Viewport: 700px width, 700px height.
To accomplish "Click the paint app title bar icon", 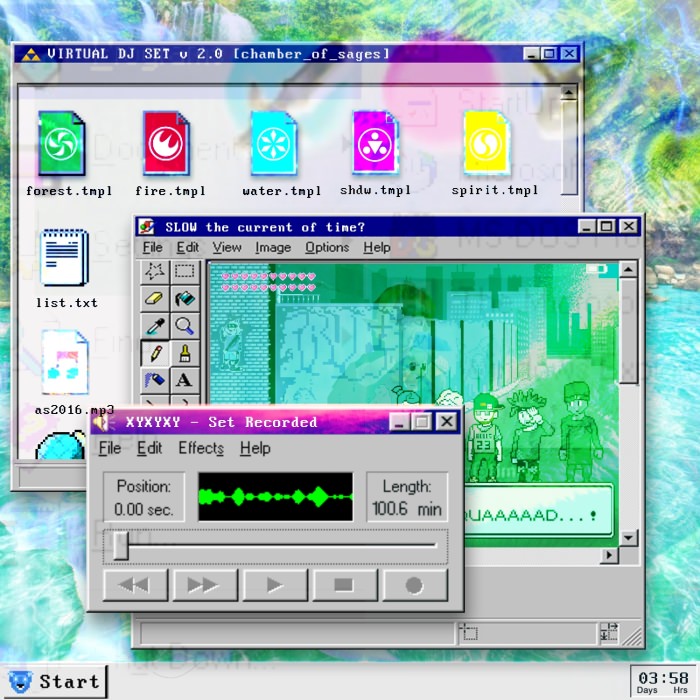I will (x=146, y=227).
